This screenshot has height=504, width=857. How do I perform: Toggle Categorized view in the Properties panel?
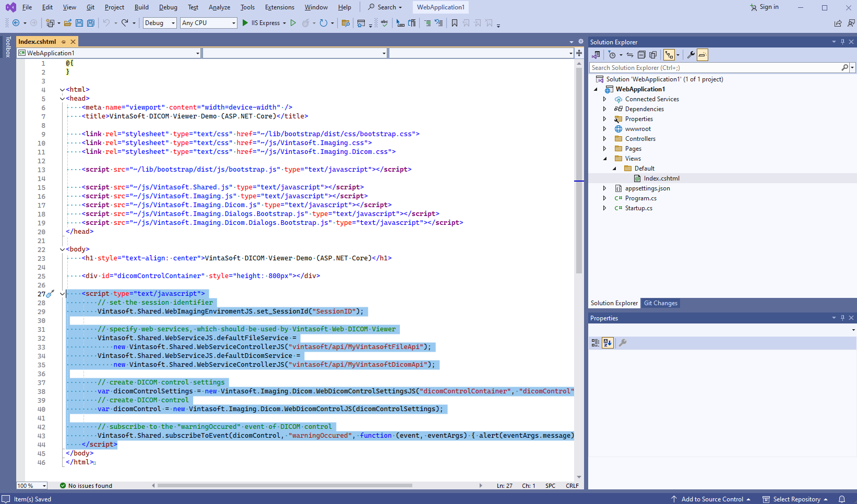coord(596,343)
